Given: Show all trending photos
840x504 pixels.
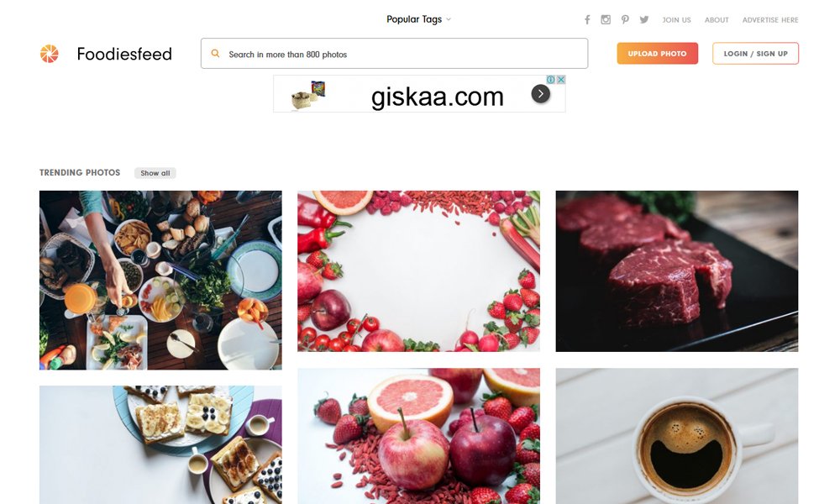Looking at the screenshot, I should coord(155,173).
